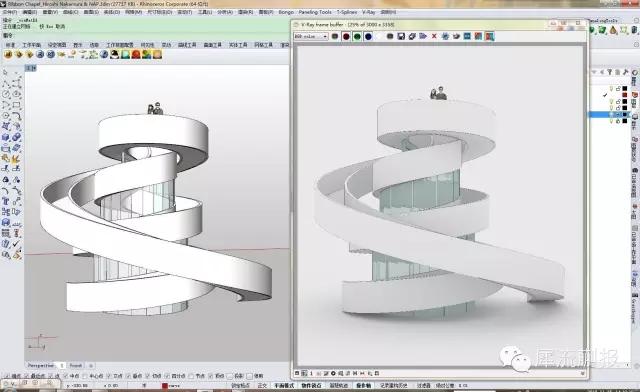The image size is (640, 392).
Task: Click the red layer color swatch
Action: [x=624, y=95]
